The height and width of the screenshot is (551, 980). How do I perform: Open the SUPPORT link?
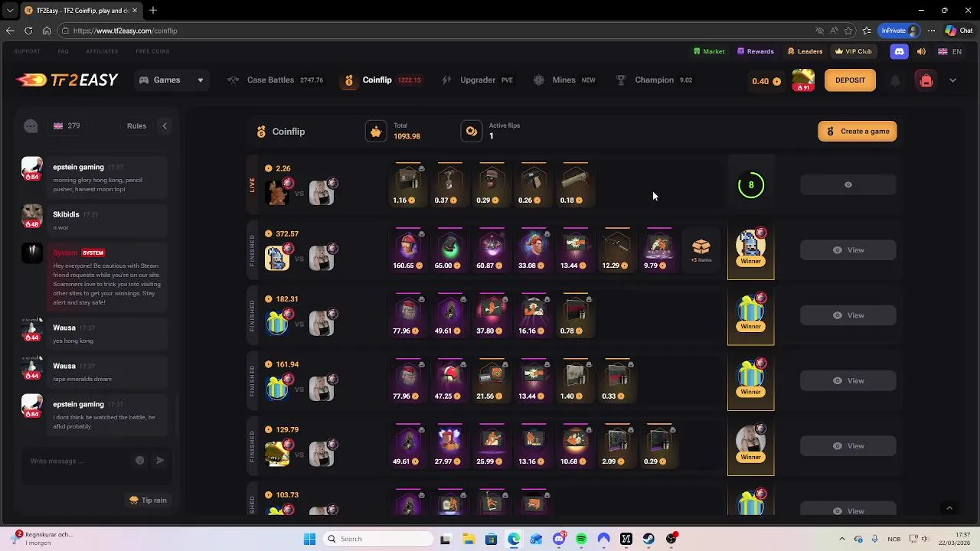tap(27, 51)
